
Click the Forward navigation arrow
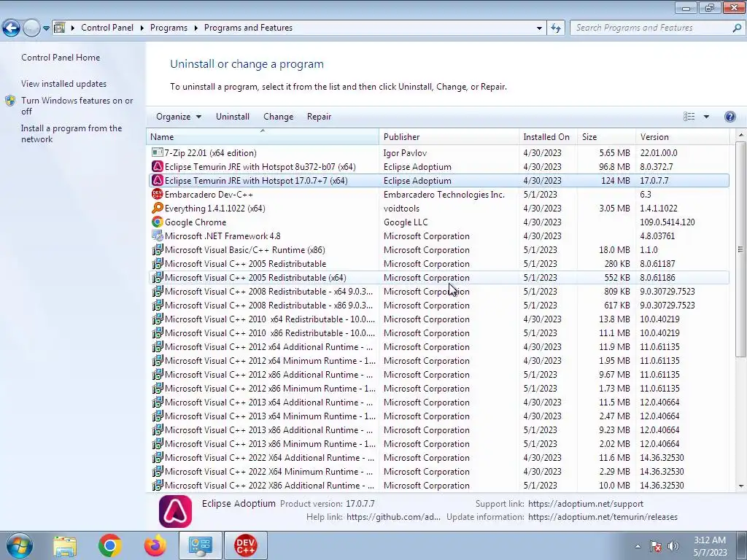pyautogui.click(x=31, y=28)
